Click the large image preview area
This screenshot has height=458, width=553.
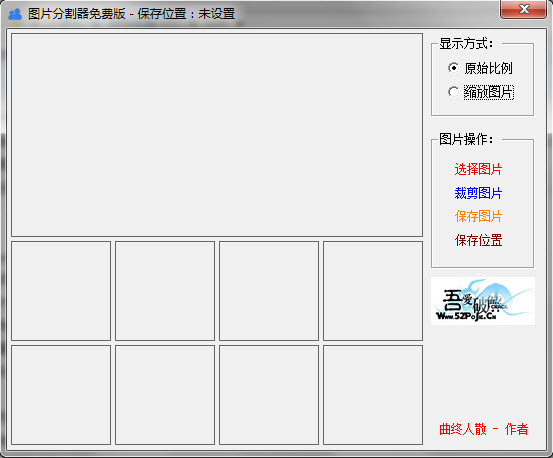pyautogui.click(x=217, y=135)
